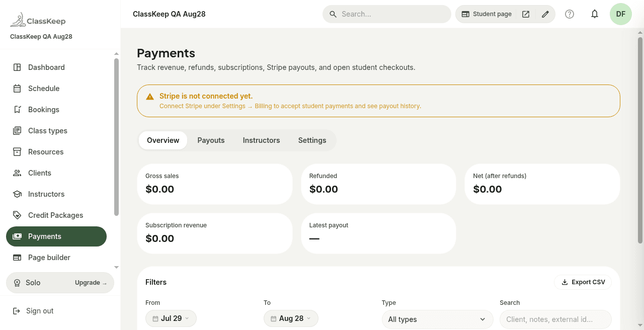The width and height of the screenshot is (644, 330).
Task: Click the Bookings bookmark icon
Action: coord(17,110)
